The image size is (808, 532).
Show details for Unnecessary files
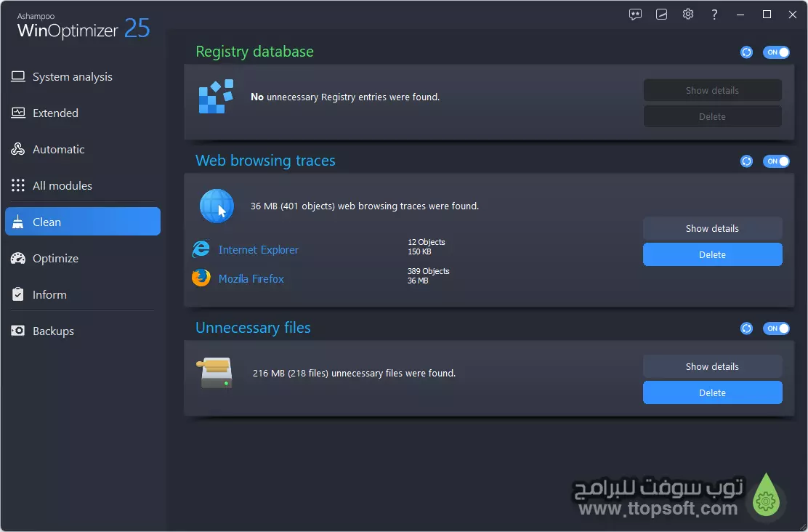click(712, 366)
